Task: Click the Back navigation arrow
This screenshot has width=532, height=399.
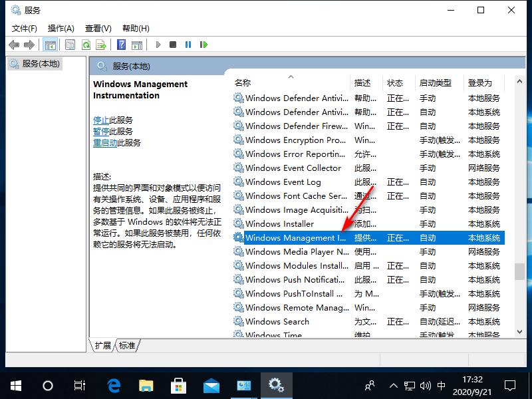Action: tap(15, 44)
